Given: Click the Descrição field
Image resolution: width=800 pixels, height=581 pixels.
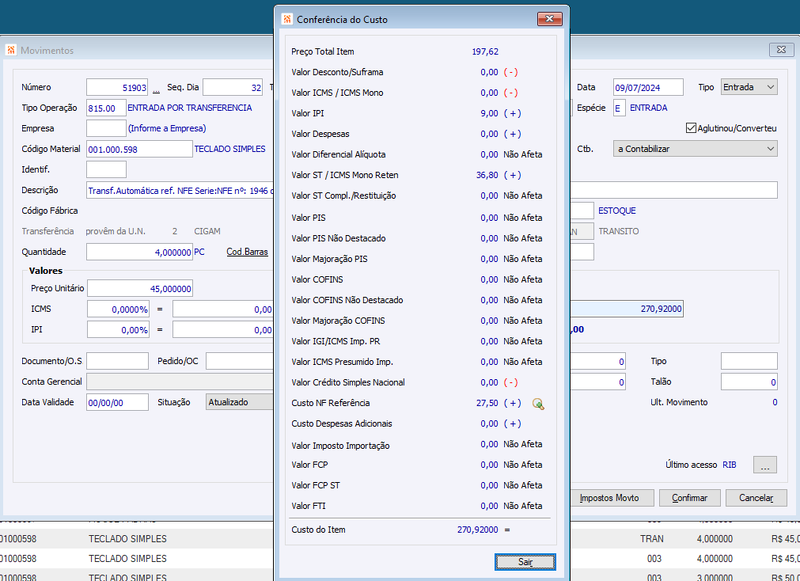Looking at the screenshot, I should click(180, 190).
